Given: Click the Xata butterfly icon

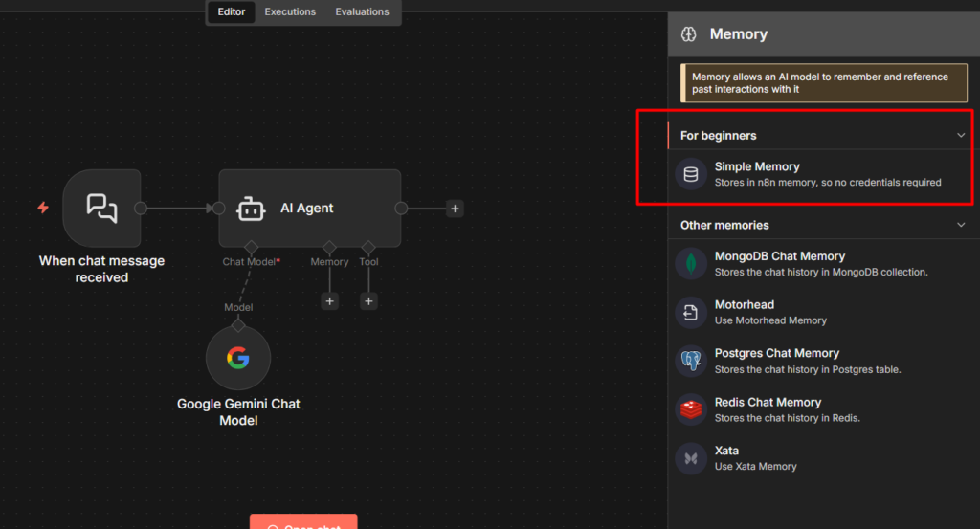Looking at the screenshot, I should pyautogui.click(x=691, y=458).
